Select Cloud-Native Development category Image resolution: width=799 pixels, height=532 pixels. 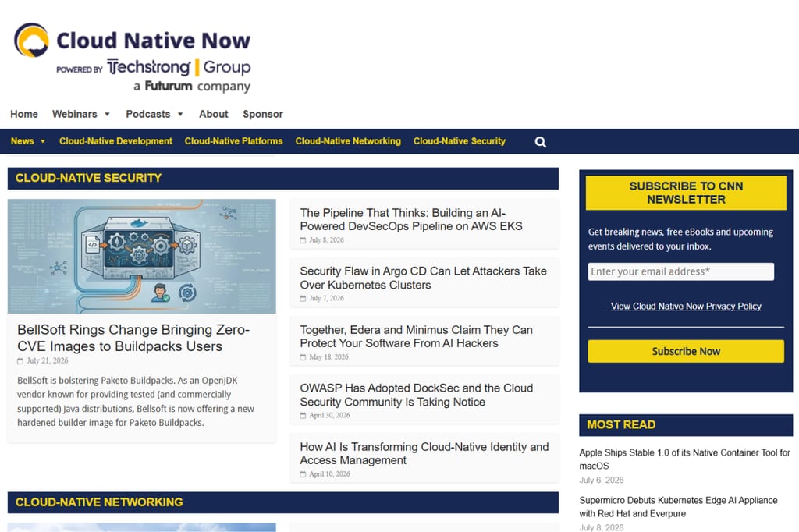115,141
